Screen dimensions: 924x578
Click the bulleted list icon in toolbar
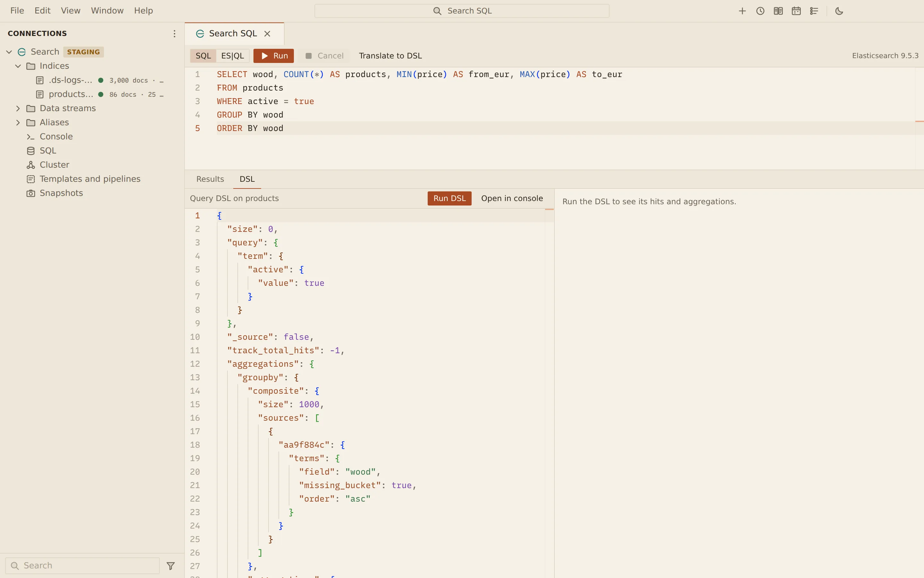814,11
